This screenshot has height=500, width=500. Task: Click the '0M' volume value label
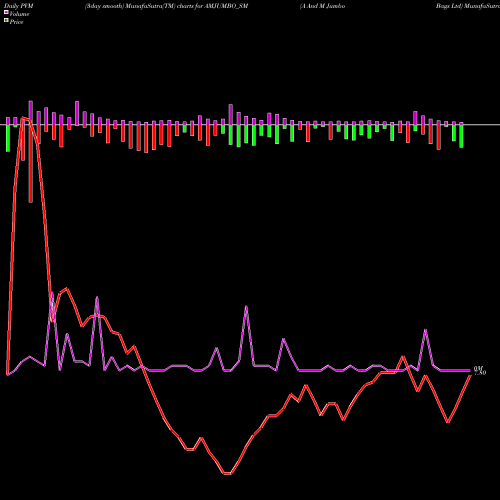pos(478,368)
